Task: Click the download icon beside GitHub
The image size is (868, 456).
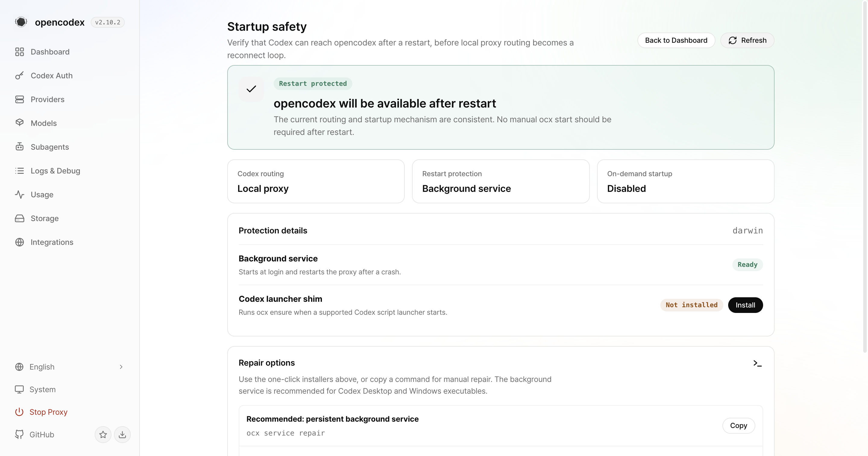Action: 122,434
